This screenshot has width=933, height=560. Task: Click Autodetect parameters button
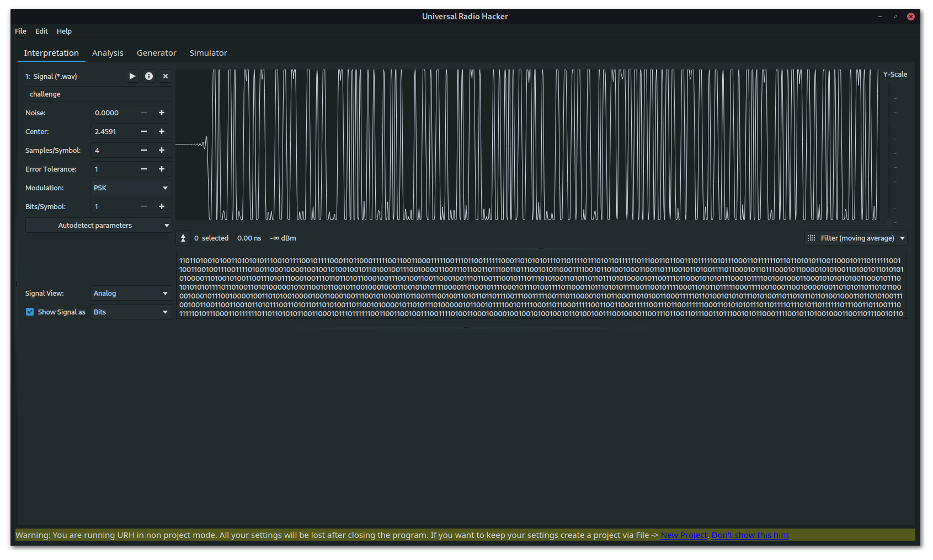(x=94, y=225)
